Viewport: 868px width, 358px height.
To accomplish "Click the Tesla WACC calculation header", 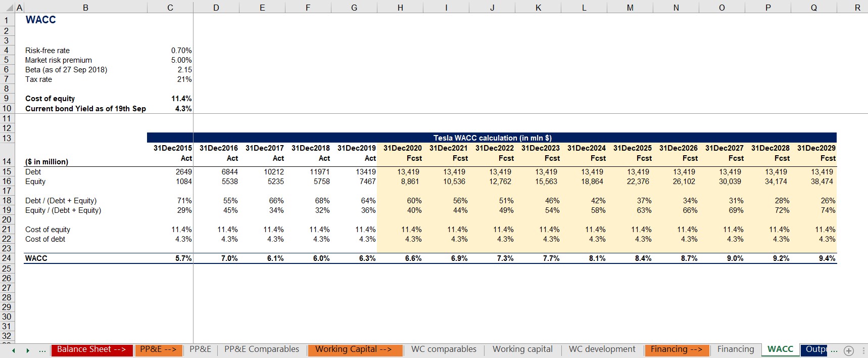I will click(x=492, y=138).
